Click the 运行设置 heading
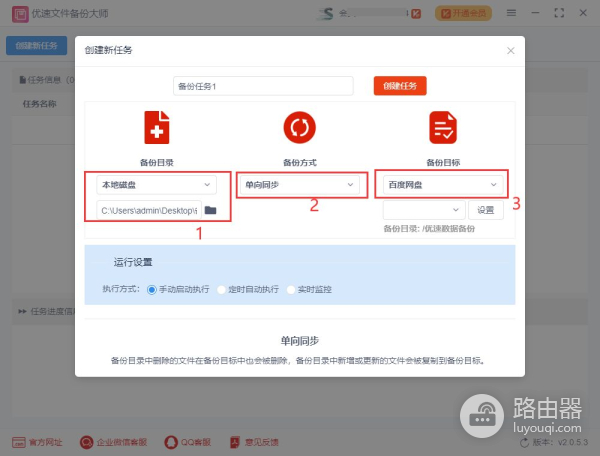The image size is (600, 456). click(133, 262)
